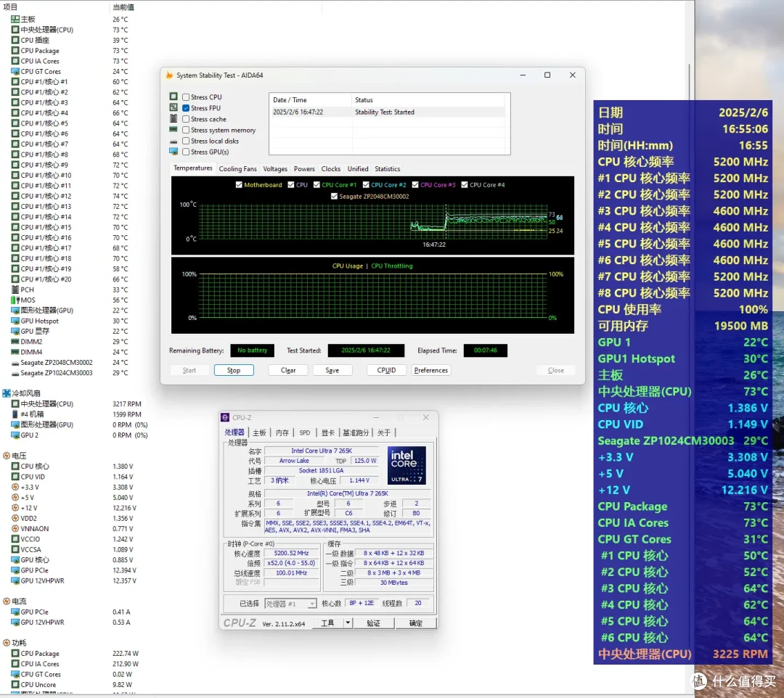Viewport: 784px width, 698px height.
Task: Click the DIMM2 memory icon
Action: tap(15, 342)
